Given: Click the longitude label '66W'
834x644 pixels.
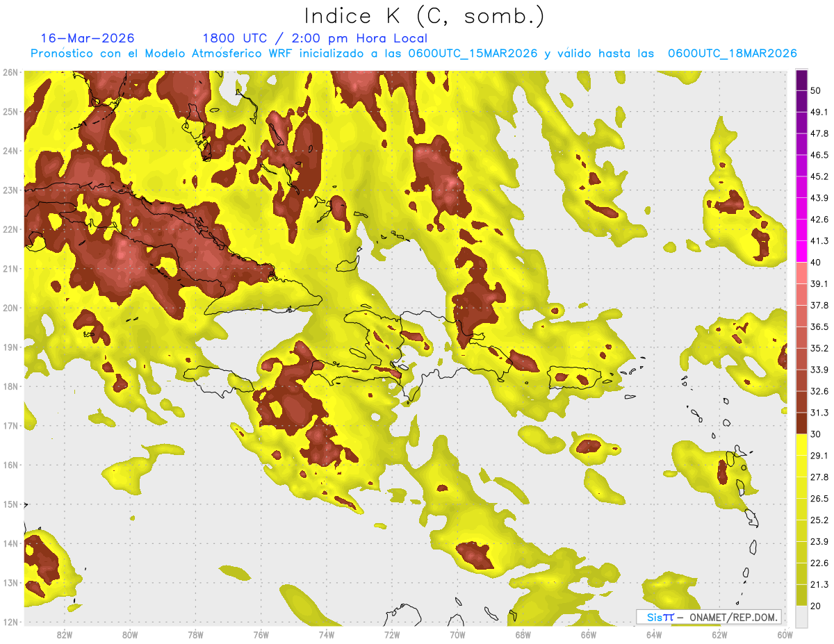Looking at the screenshot, I should [x=589, y=635].
